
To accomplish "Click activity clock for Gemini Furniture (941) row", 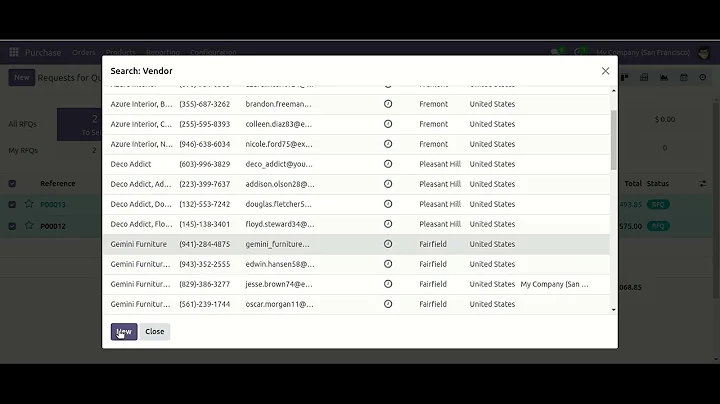I will click(388, 244).
